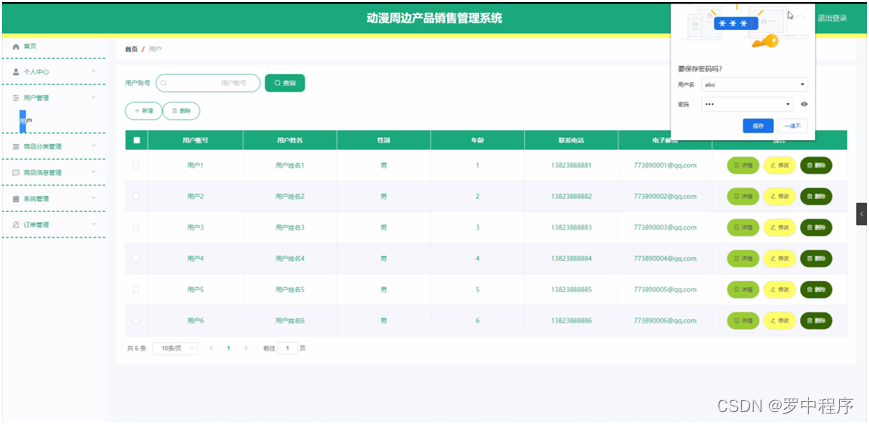Click 删除 for the 用户5 row

click(x=816, y=289)
